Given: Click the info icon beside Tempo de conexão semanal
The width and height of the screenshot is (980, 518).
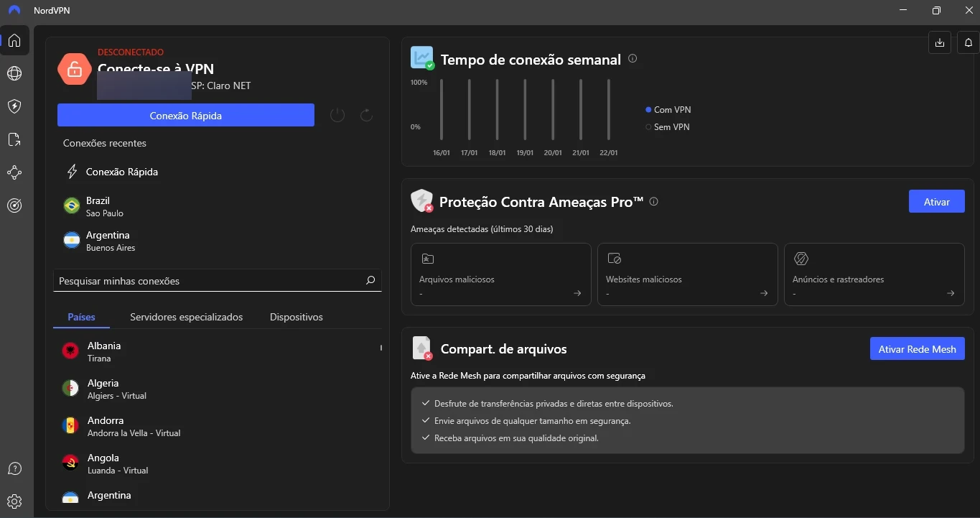Looking at the screenshot, I should click(633, 59).
